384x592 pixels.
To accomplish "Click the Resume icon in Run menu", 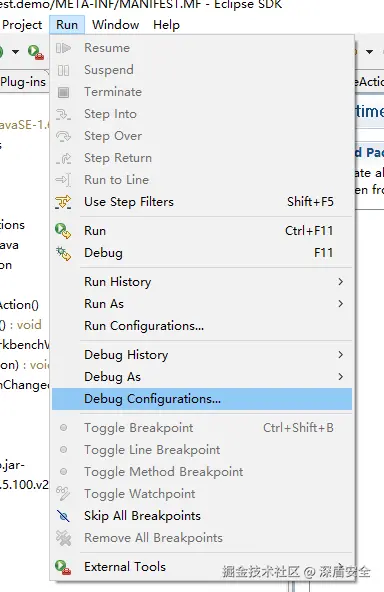I will [63, 48].
